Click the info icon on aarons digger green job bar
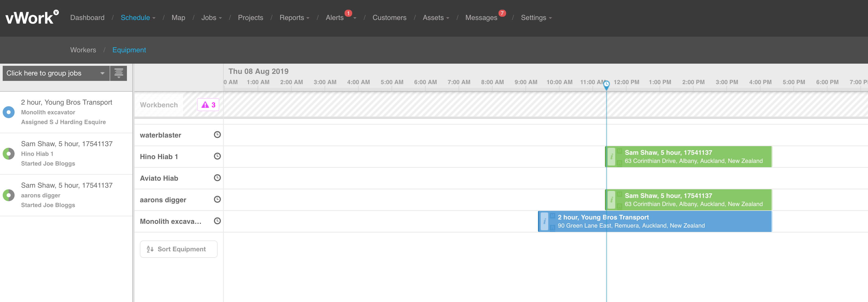This screenshot has height=302, width=868. [611, 200]
